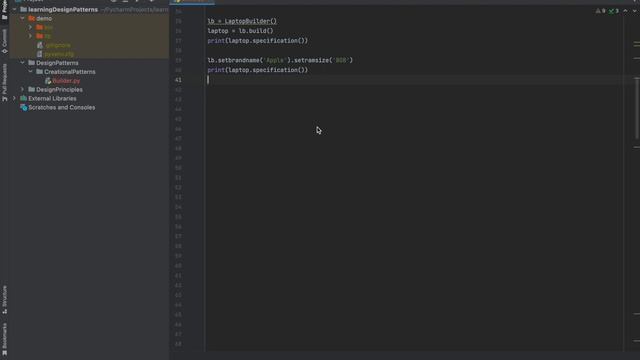Jump to previous highlighted problem arrow

[x=625, y=11]
